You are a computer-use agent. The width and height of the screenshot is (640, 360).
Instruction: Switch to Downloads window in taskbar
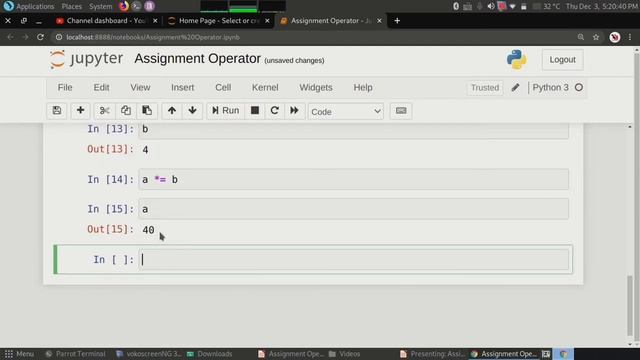pyautogui.click(x=209, y=354)
